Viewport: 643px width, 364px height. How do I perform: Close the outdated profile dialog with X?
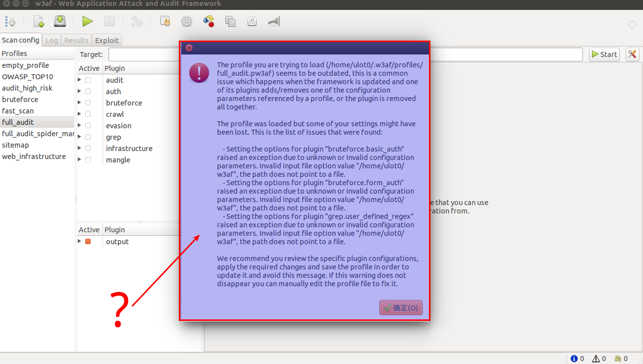point(189,48)
